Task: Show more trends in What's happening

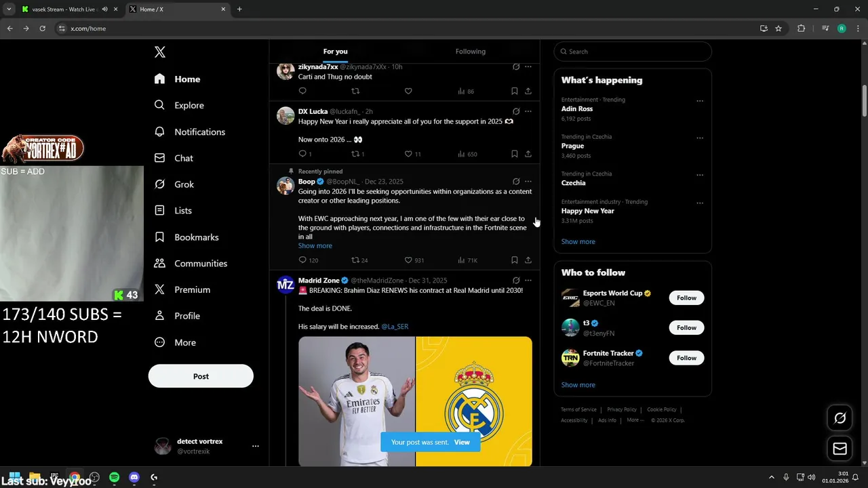Action: tap(578, 242)
